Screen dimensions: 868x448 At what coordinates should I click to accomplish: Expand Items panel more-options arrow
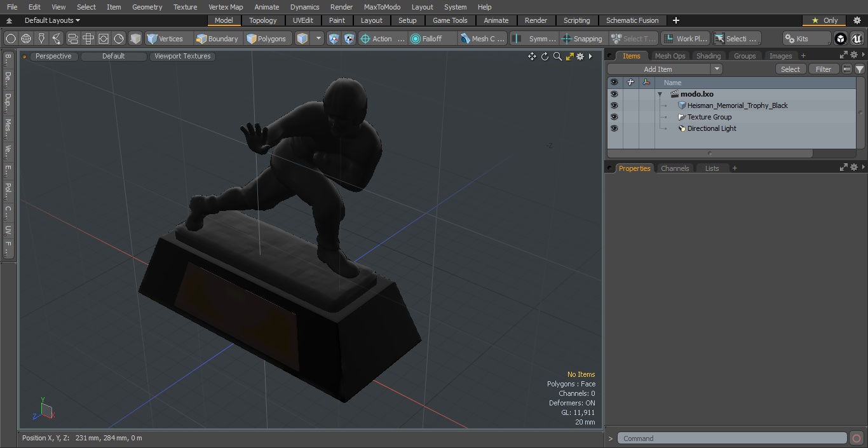863,55
